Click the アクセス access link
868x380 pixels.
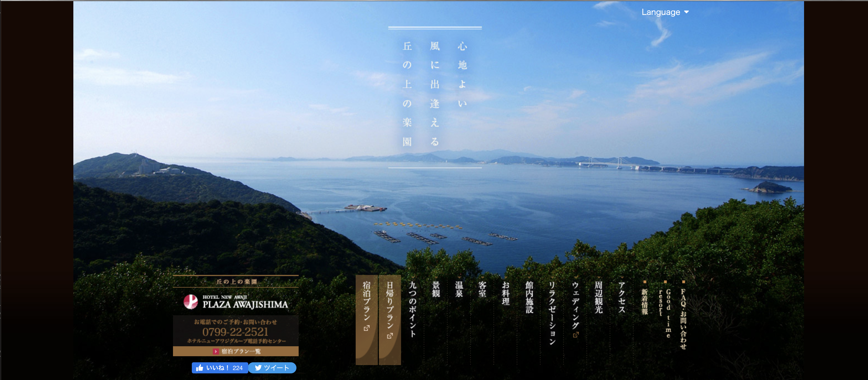click(622, 297)
